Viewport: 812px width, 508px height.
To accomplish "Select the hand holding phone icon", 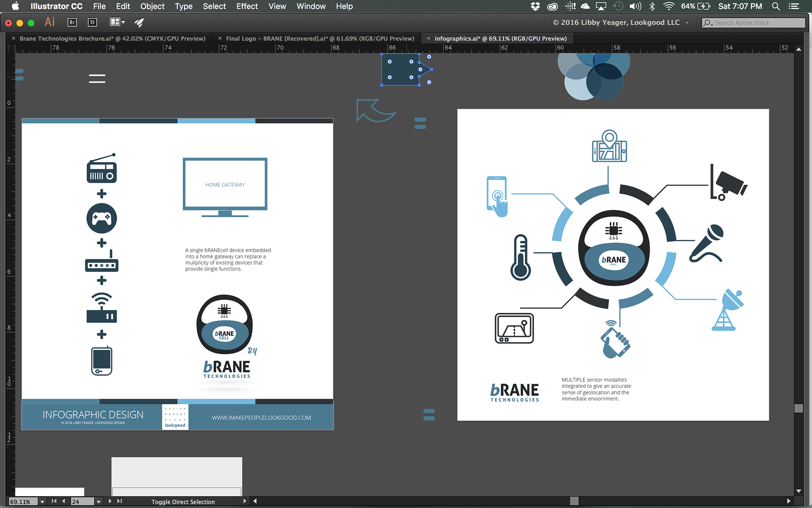I will (615, 340).
